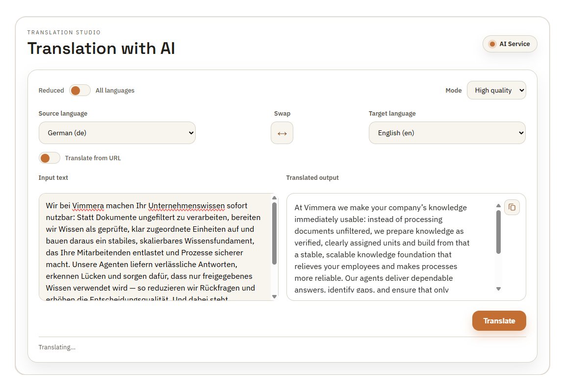Click the input text scrollbar thumb
Image resolution: width=564 pixels, height=392 pixels.
[274, 233]
